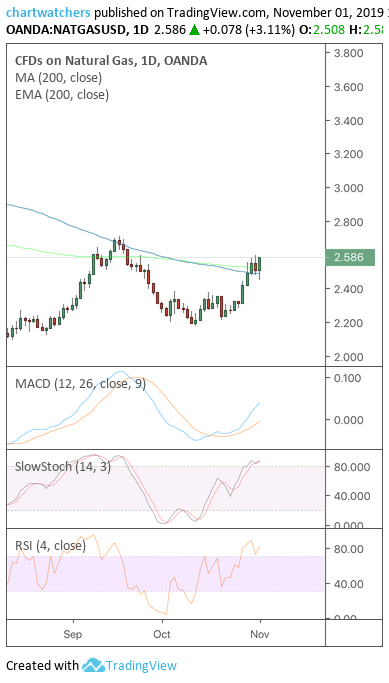The image size is (389, 683).
Task: Open the TradingView link at bottom
Action: [141, 666]
